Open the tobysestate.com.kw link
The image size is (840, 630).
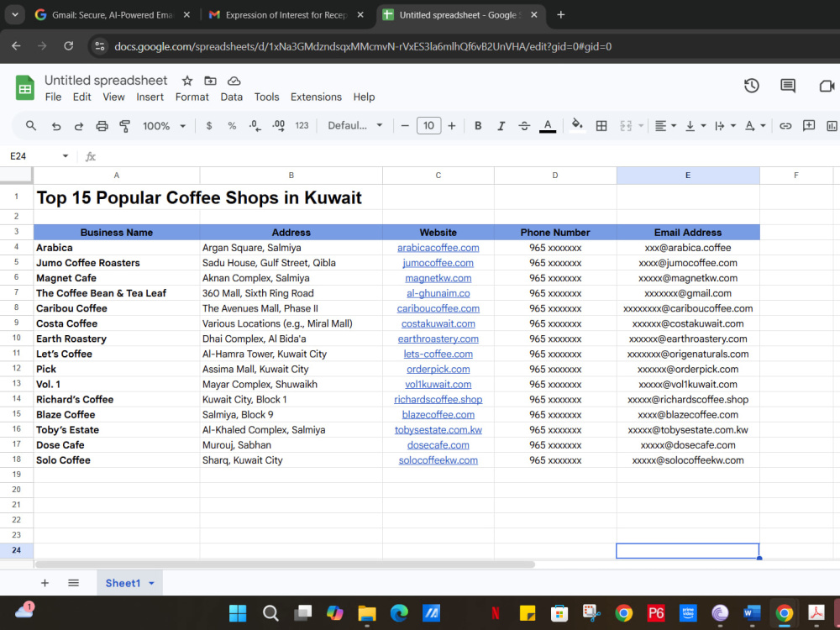coord(438,430)
